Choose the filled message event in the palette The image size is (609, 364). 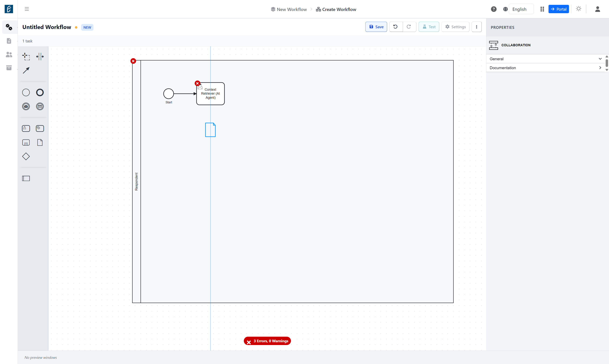[26, 107]
